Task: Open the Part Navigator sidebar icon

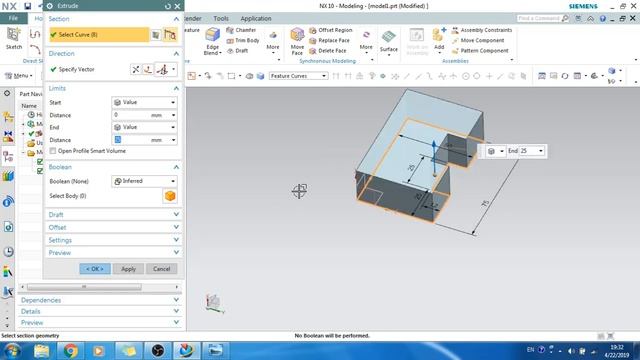Action: coord(8,156)
